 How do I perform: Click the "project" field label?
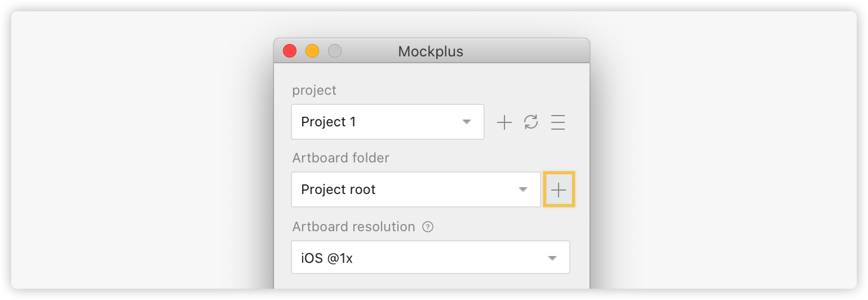point(314,90)
